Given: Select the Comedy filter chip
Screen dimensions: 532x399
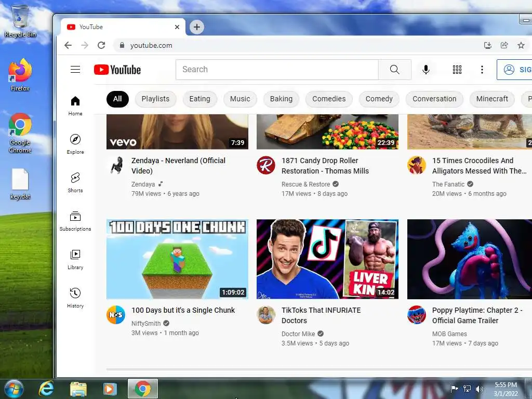Looking at the screenshot, I should 379,99.
